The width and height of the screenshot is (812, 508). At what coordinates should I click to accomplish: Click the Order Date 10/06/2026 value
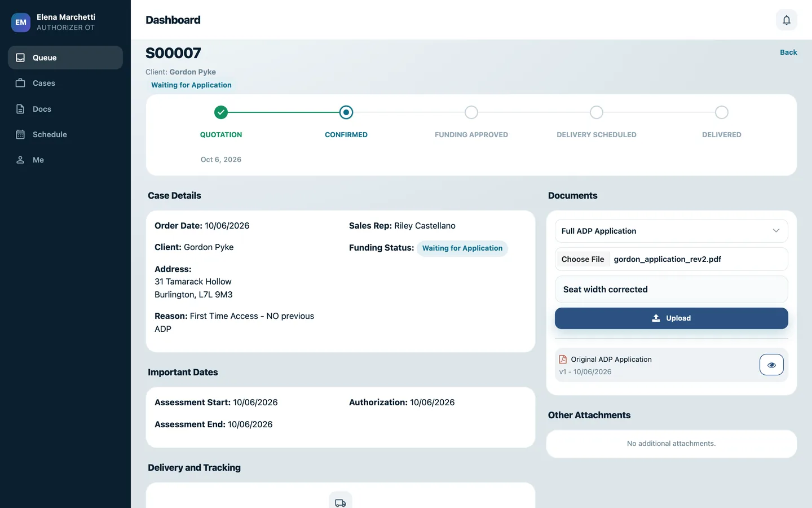click(227, 226)
